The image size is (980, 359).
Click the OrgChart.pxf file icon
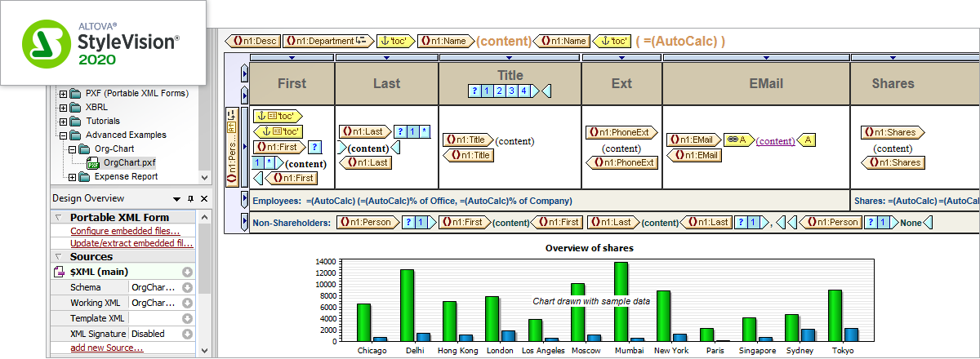[93, 163]
